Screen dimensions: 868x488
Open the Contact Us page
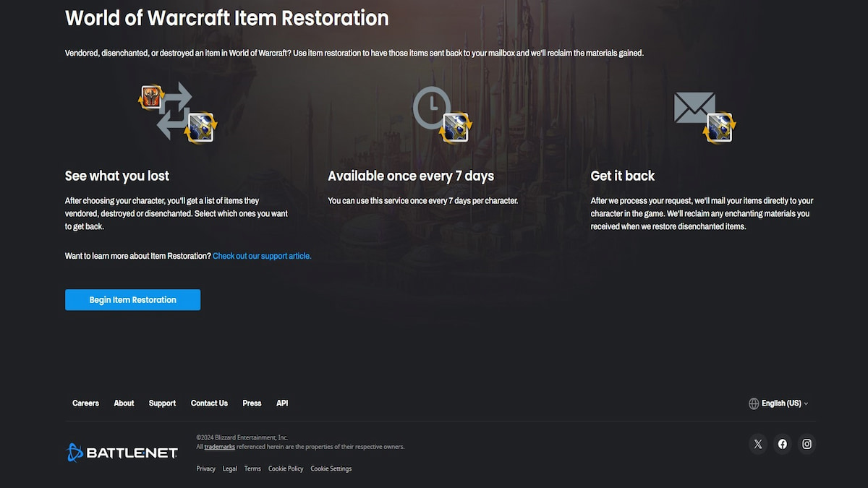tap(209, 403)
